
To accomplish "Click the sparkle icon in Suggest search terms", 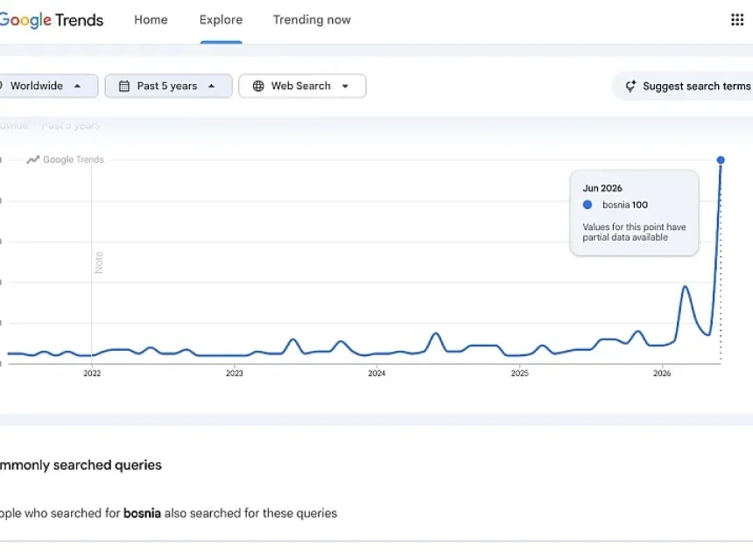I will coord(630,86).
